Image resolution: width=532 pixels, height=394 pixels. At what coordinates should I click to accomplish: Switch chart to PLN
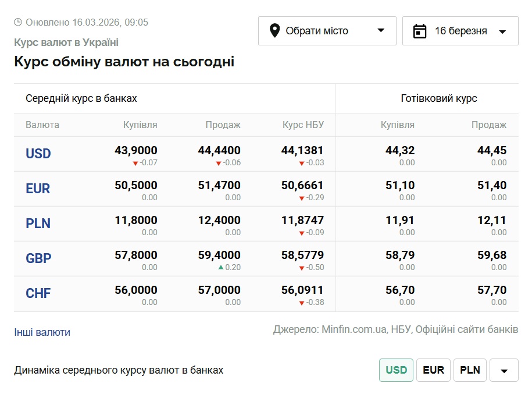470,370
